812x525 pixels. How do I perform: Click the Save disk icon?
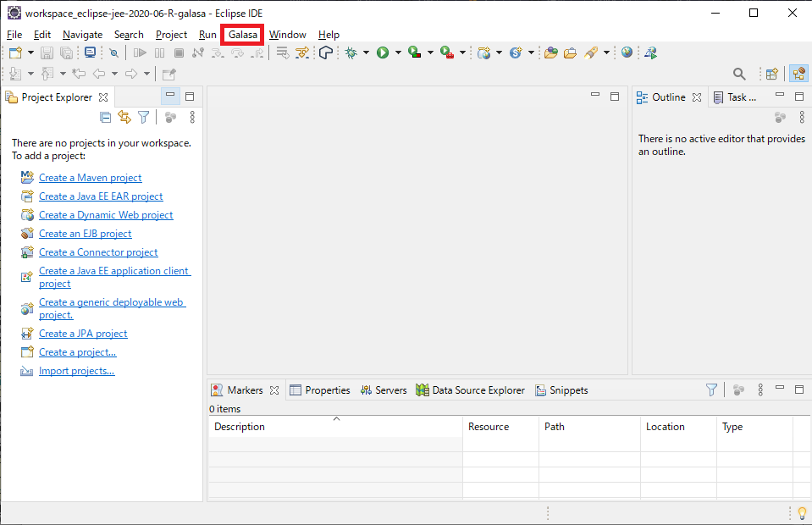coord(47,52)
